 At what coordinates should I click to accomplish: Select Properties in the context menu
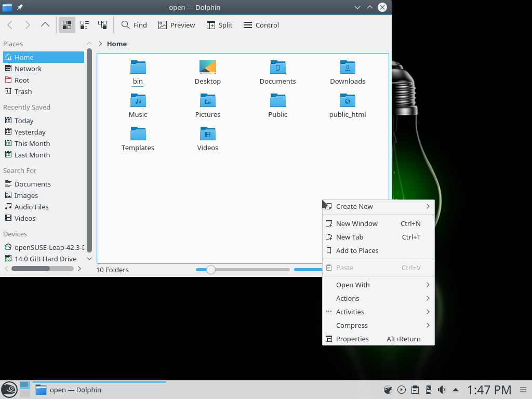click(352, 339)
